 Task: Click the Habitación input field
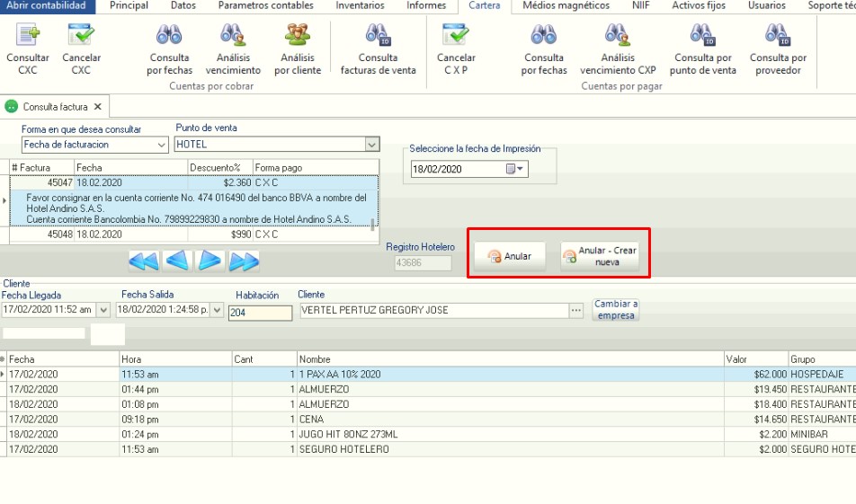click(260, 313)
